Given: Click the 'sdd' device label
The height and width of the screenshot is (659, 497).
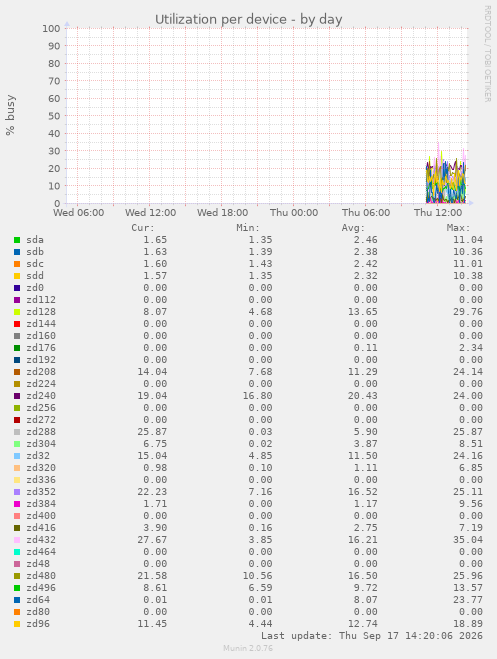Looking at the screenshot, I should [x=35, y=276].
